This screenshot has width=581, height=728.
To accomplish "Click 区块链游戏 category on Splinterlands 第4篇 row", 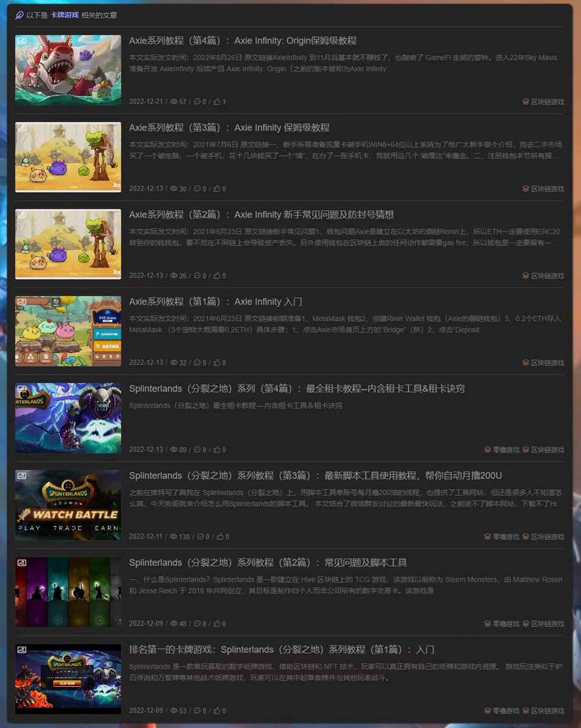I will click(x=543, y=450).
